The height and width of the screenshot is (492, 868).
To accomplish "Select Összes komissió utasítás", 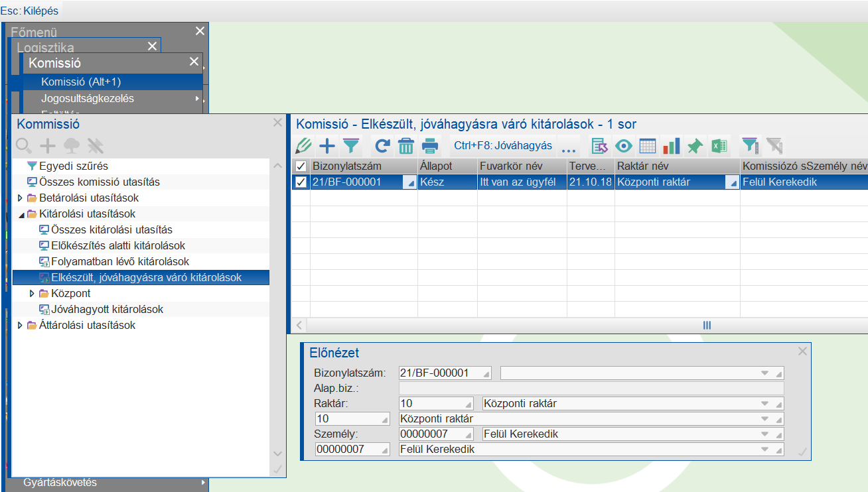I will coord(99,182).
